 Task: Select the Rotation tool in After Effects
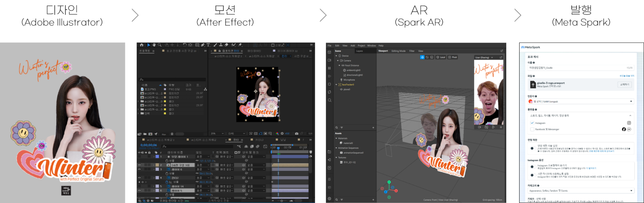[184, 45]
